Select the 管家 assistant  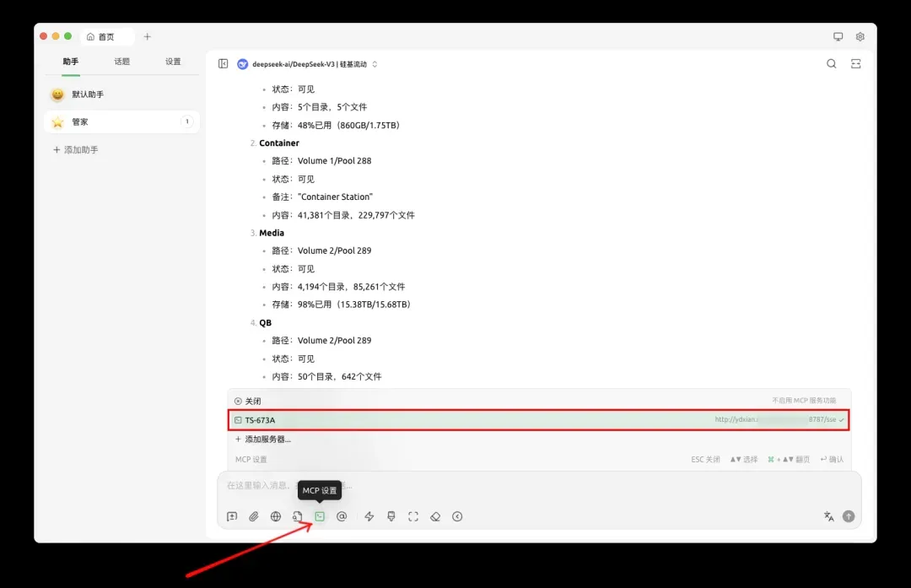(x=122, y=122)
